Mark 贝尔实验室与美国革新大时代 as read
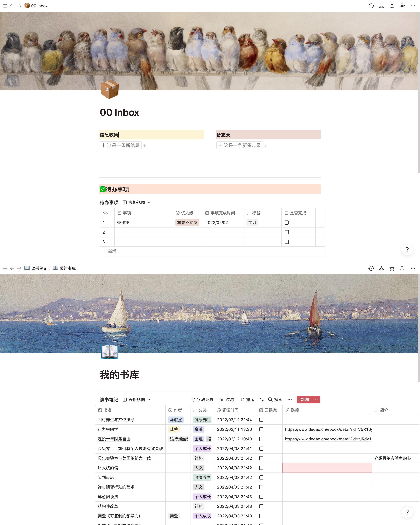The height and width of the screenshot is (525, 420). [261, 458]
